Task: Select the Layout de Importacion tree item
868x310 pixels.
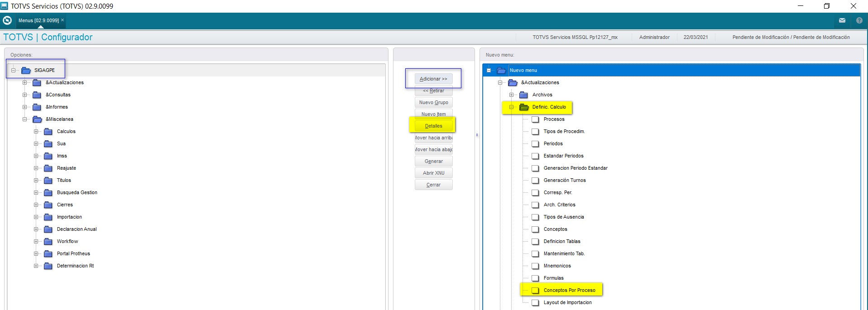Action: coord(567,302)
